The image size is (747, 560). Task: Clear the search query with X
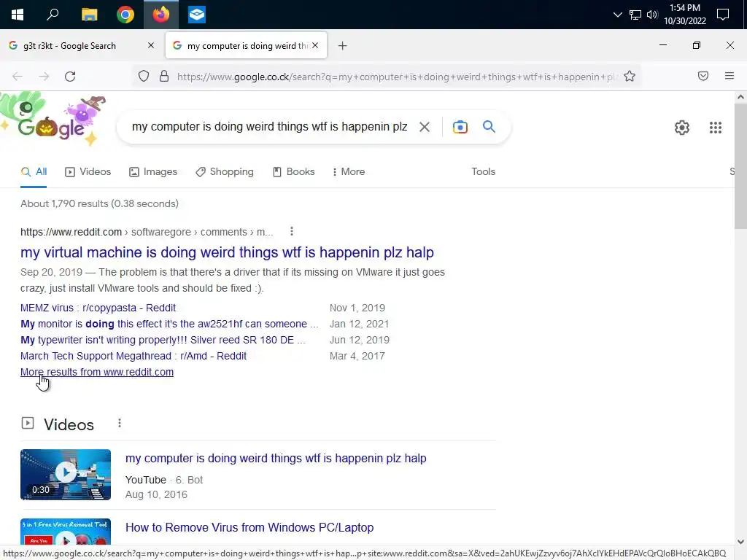pos(424,127)
